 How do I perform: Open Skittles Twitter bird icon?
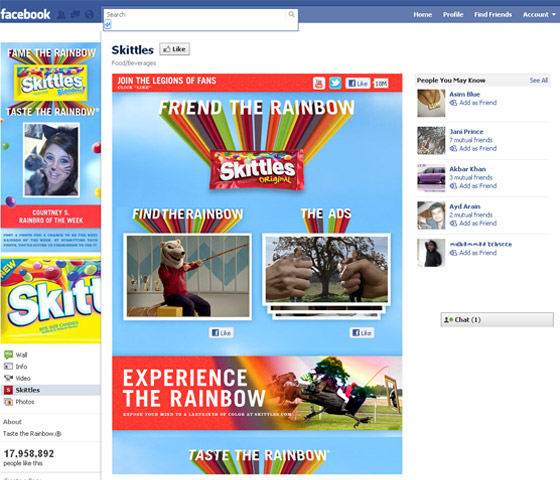(335, 83)
